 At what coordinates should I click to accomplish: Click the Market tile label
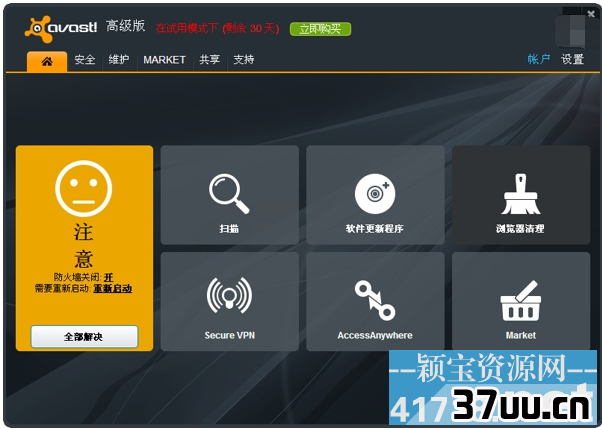[x=521, y=335]
